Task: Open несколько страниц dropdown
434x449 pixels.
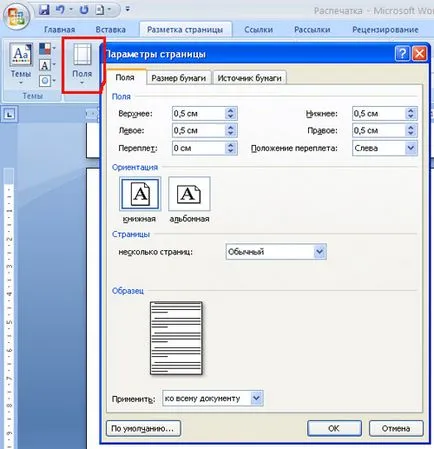Action: click(320, 252)
